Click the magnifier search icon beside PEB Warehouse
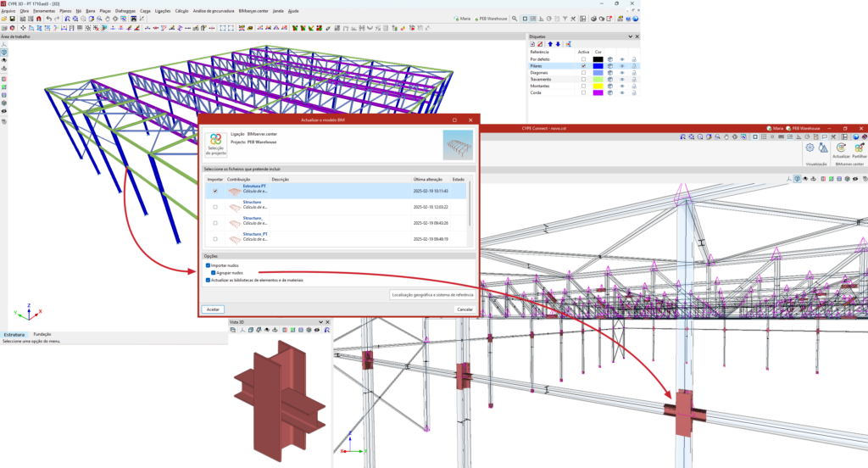868x468 pixels. [515, 19]
